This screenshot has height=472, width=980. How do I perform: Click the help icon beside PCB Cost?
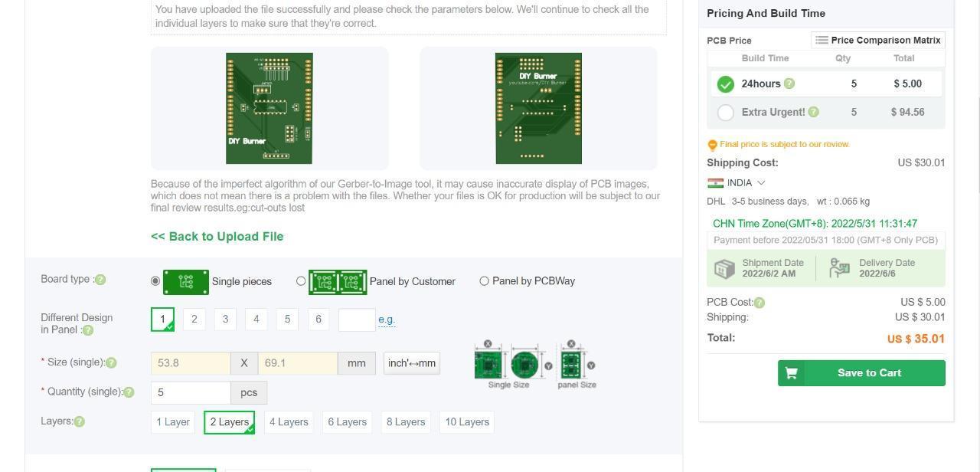pos(758,302)
